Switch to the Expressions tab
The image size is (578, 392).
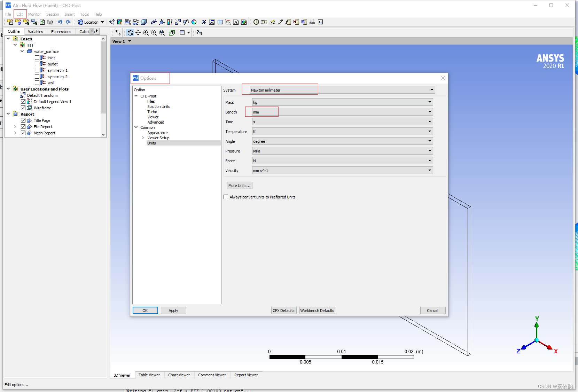pyautogui.click(x=61, y=32)
